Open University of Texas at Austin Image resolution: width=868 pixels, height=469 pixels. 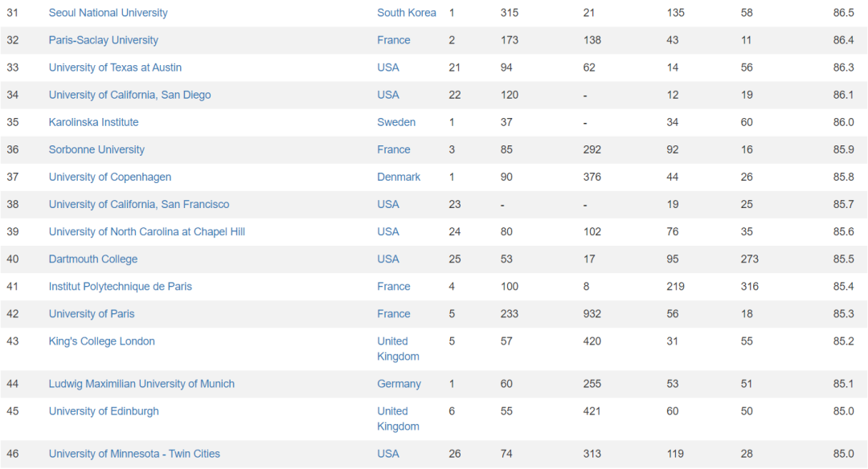(x=115, y=67)
